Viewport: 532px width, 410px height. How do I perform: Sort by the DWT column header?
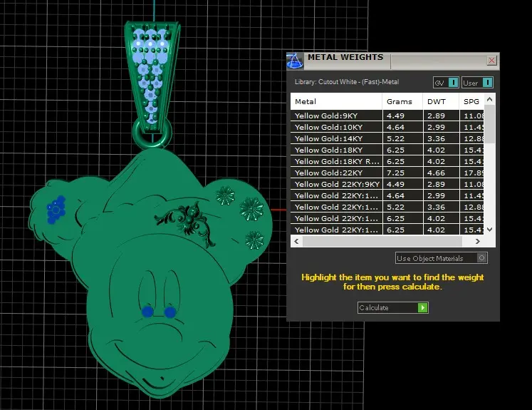[441, 101]
